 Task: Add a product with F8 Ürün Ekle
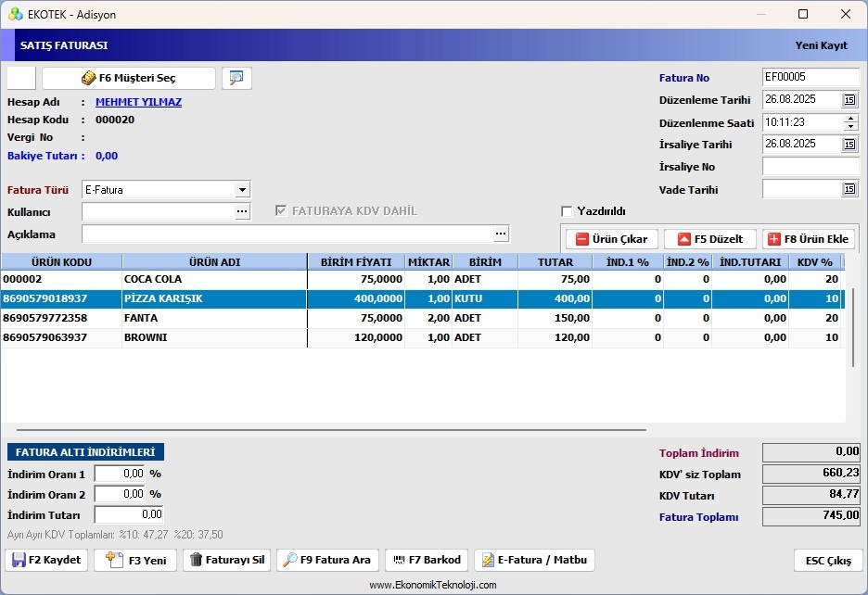click(x=809, y=239)
